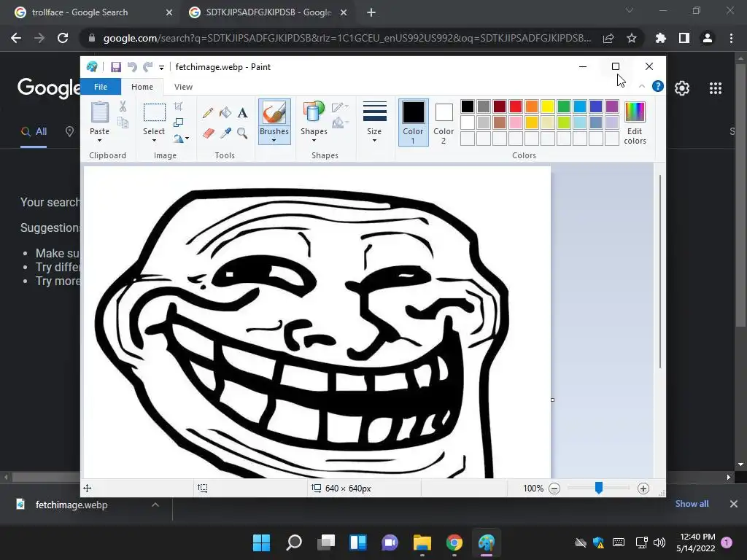Pick the yellow color swatch

click(x=547, y=106)
